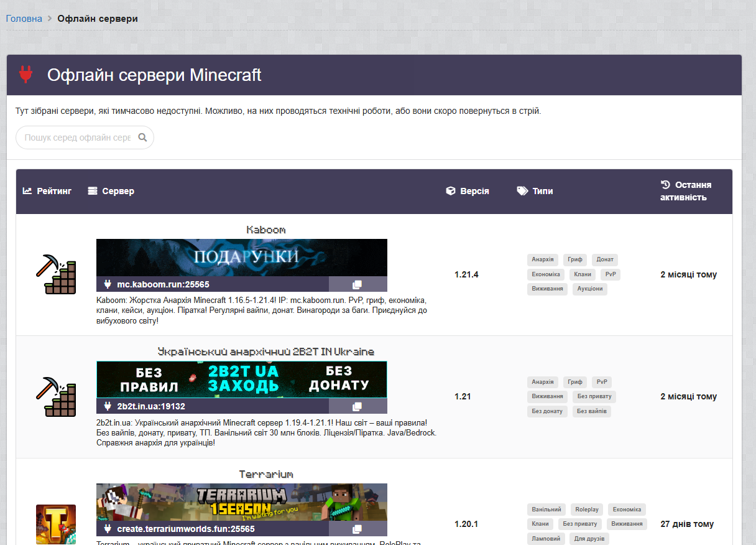
Task: Click the mc.kaboom.run:25565 address text
Action: tap(163, 284)
